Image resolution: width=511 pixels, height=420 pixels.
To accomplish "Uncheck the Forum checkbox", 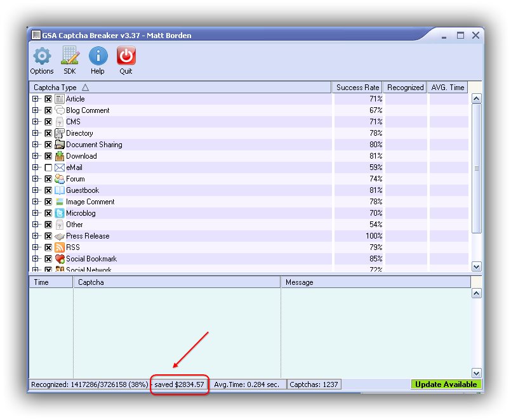I will pos(48,179).
